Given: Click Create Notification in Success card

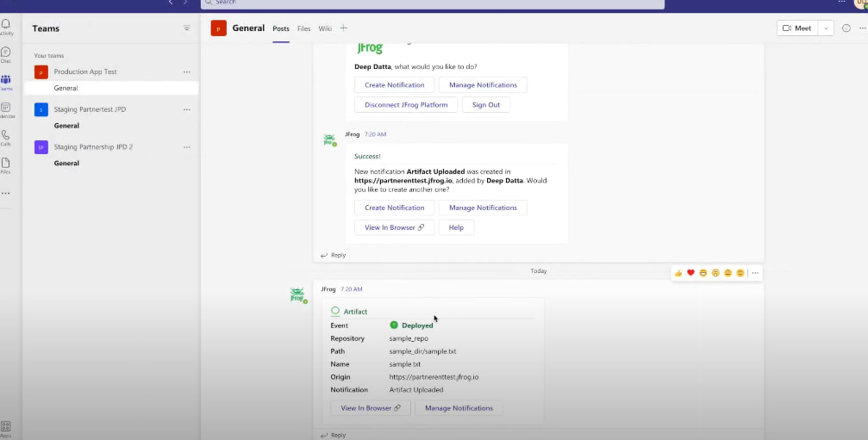Looking at the screenshot, I should 394,208.
